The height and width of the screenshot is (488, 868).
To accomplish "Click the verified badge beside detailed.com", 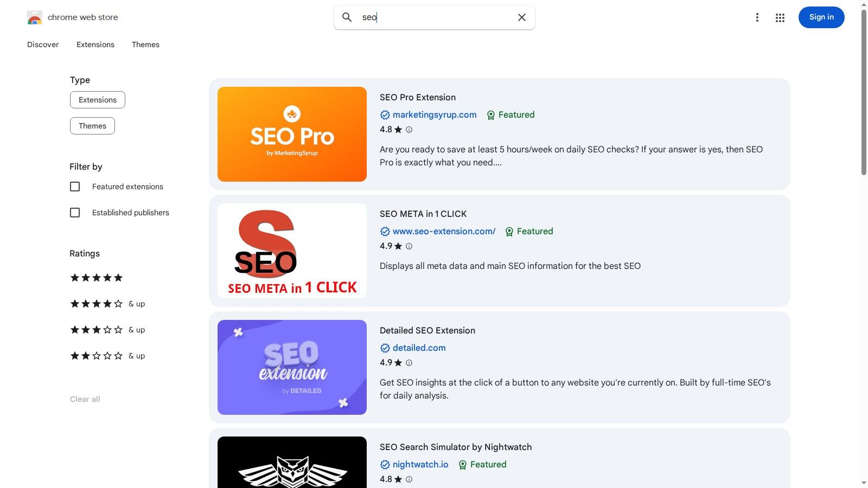I will [x=385, y=348].
